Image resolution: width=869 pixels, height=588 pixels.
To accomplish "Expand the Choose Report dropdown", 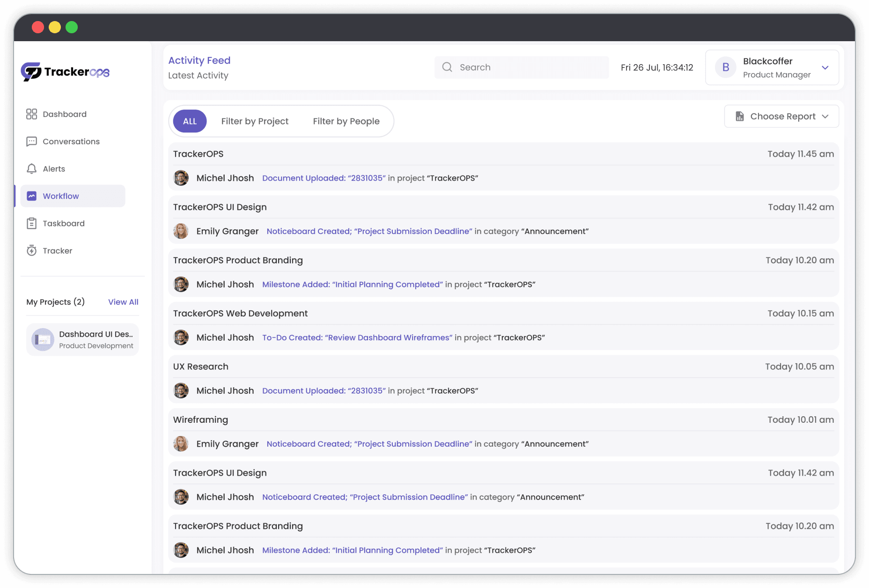I will tap(825, 116).
